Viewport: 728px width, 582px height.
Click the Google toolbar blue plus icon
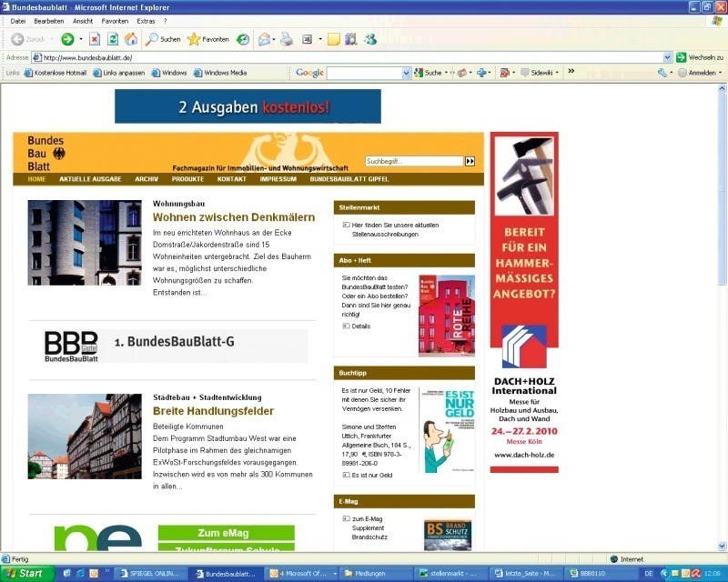[481, 73]
